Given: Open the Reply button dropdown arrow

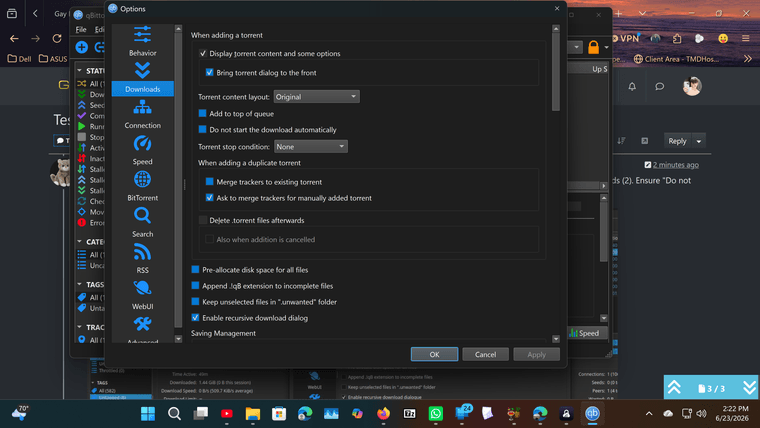Looking at the screenshot, I should (698, 141).
